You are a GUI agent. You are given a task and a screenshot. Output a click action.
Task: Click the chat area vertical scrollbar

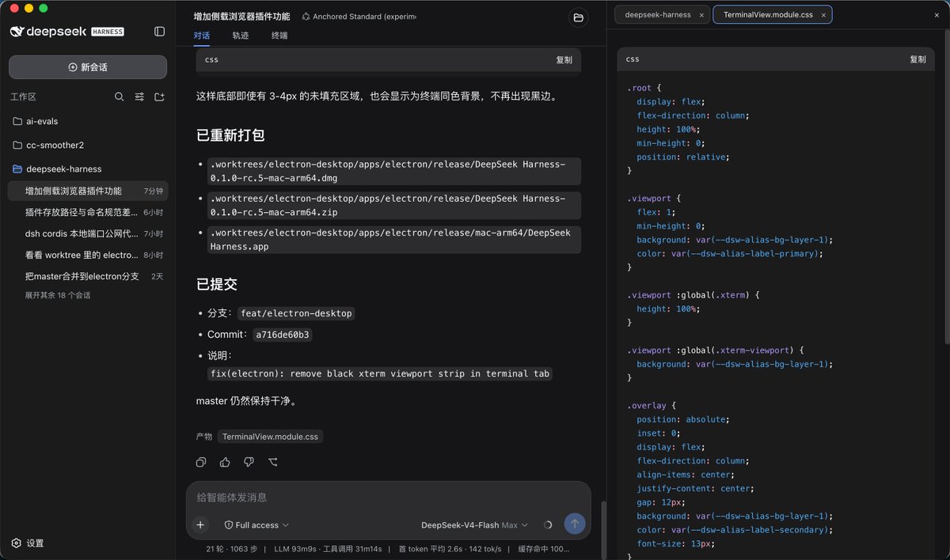tap(602, 530)
